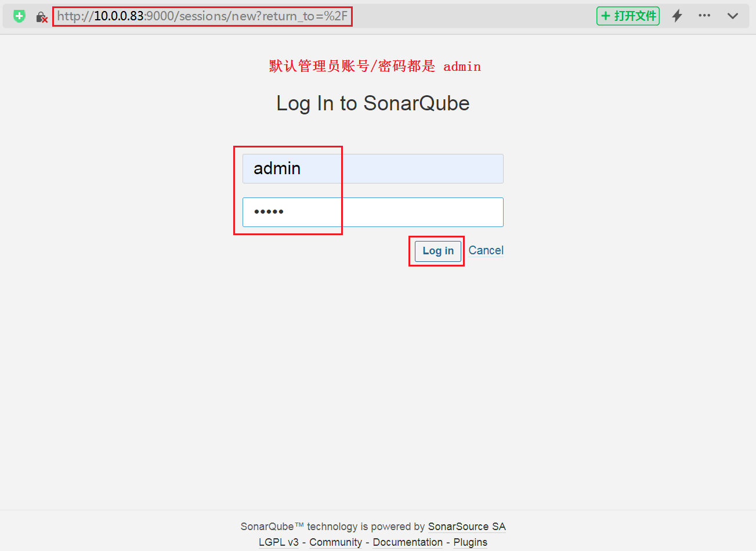Click the insecure connection lock icon
This screenshot has width=756, height=551.
[41, 17]
